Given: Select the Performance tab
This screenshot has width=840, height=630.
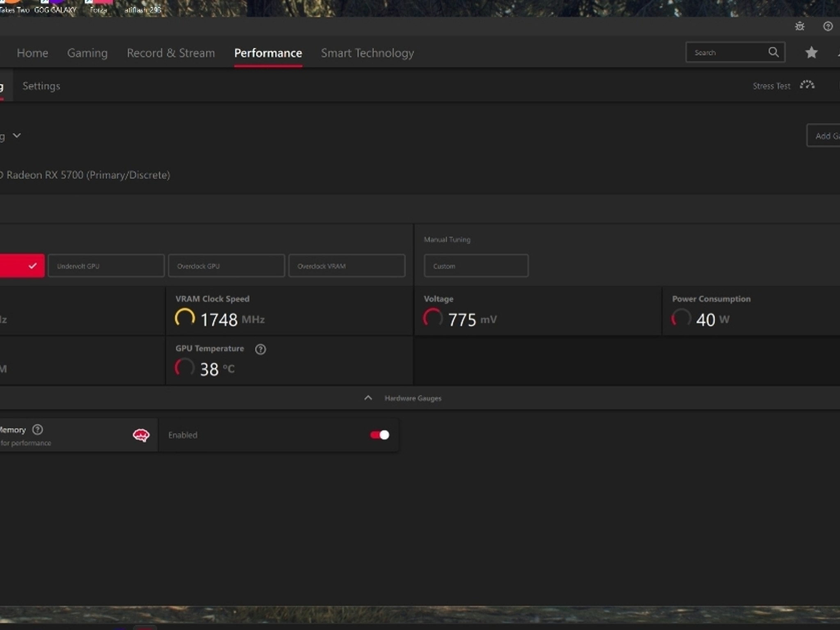Looking at the screenshot, I should point(268,53).
